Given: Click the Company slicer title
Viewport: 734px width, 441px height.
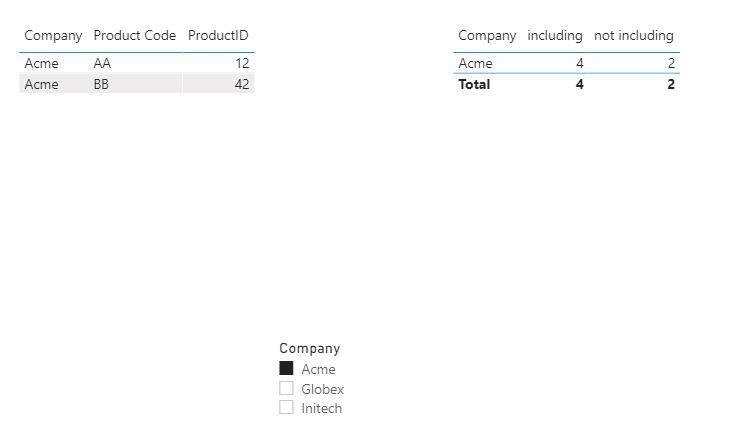Looking at the screenshot, I should pos(310,349).
